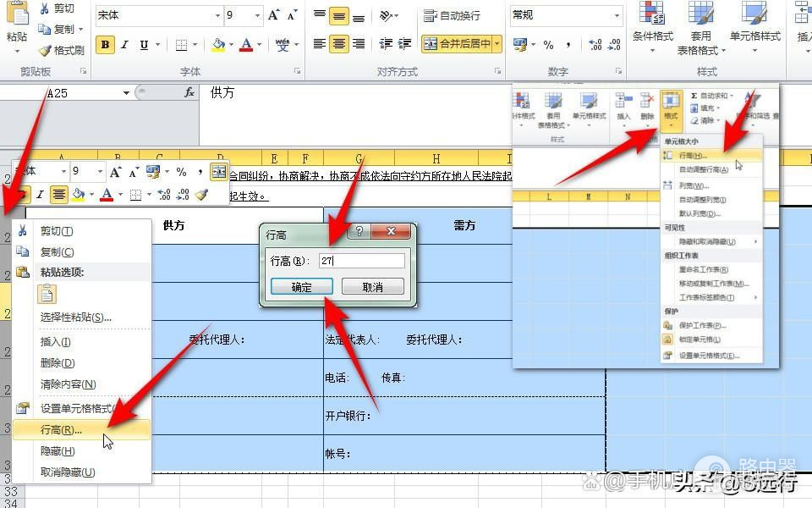This screenshot has width=812, height=508.
Task: Toggle underline formatting in the ribbon
Action: pyautogui.click(x=144, y=45)
